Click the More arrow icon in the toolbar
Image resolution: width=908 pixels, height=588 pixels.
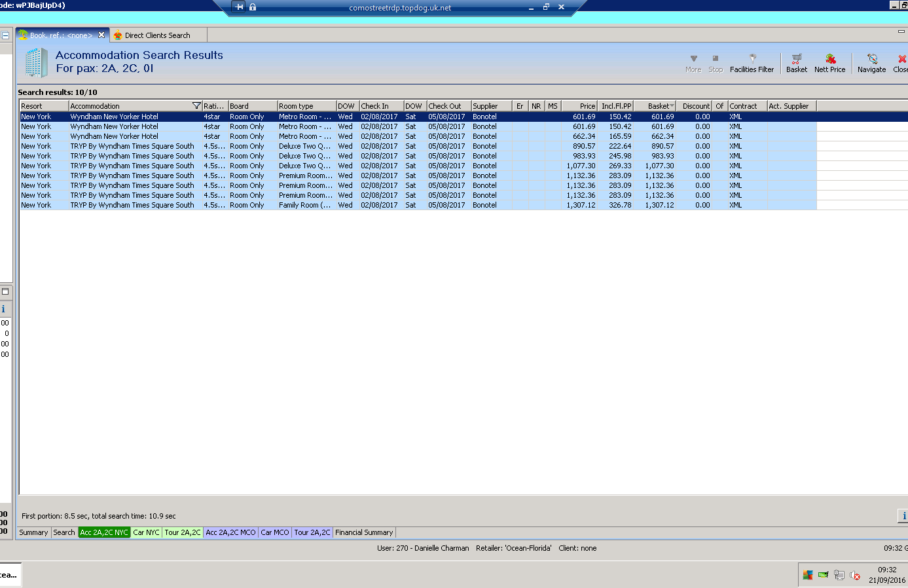[693, 59]
